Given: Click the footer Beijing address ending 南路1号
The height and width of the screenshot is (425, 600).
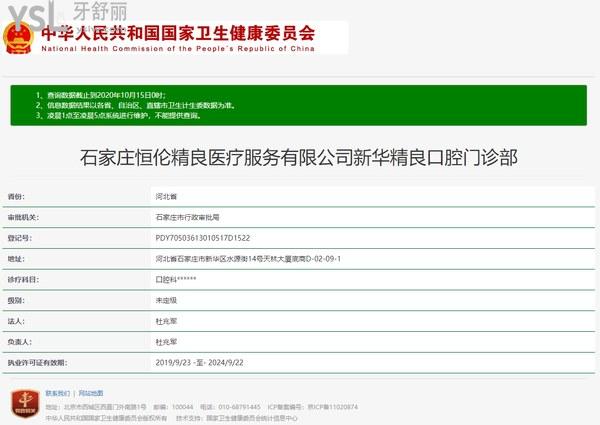Looking at the screenshot, I should pyautogui.click(x=96, y=407).
